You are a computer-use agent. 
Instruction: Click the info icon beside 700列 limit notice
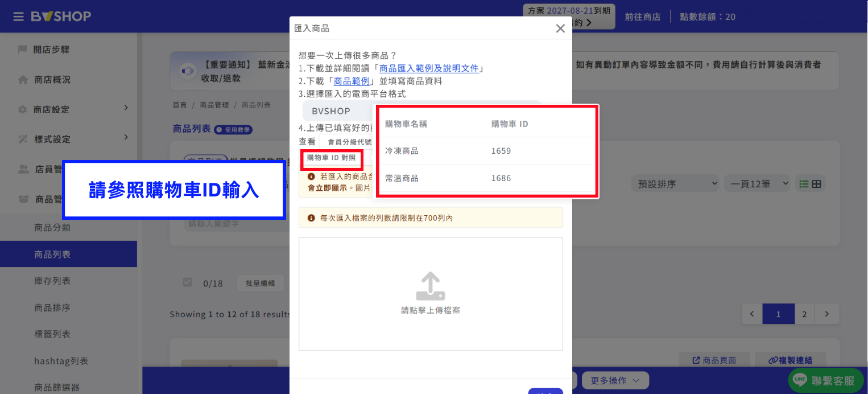(311, 218)
